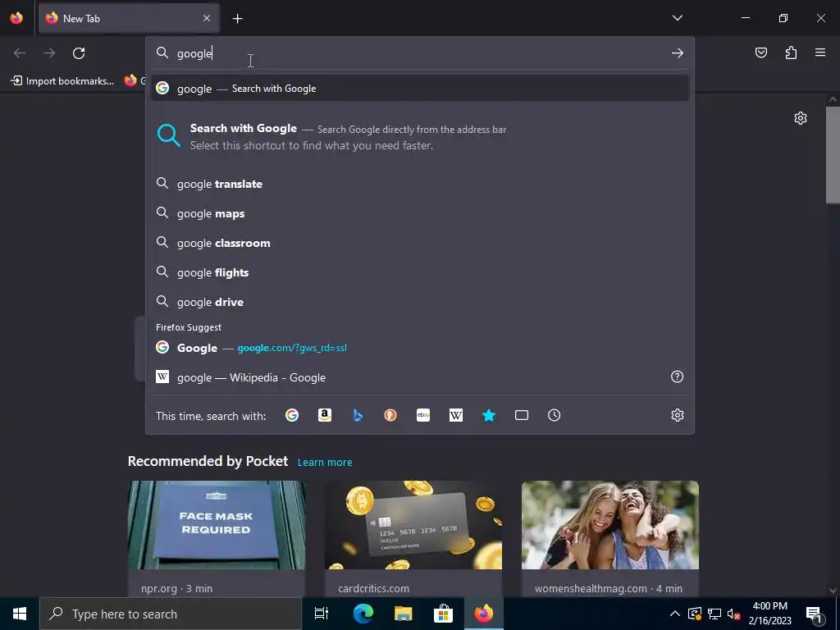Open Task View on the taskbar

(x=322, y=614)
